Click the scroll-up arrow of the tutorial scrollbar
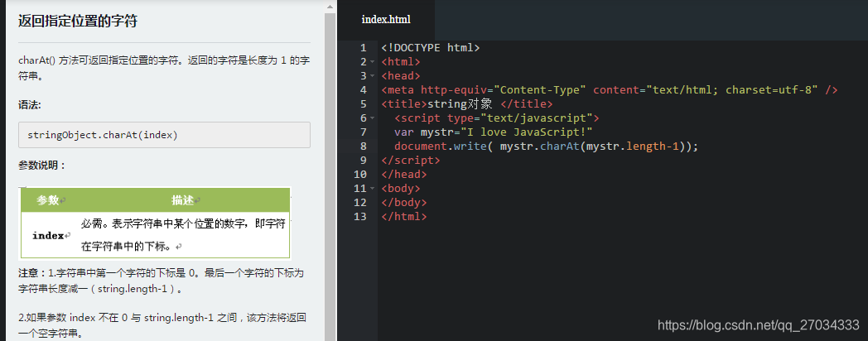Screen dimensions: 868x341 click(x=330, y=6)
